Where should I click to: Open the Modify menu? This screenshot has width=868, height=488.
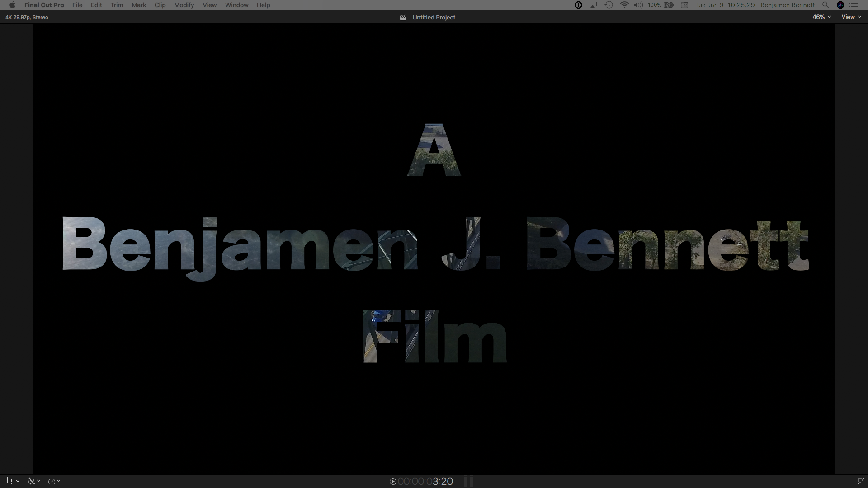click(x=184, y=5)
